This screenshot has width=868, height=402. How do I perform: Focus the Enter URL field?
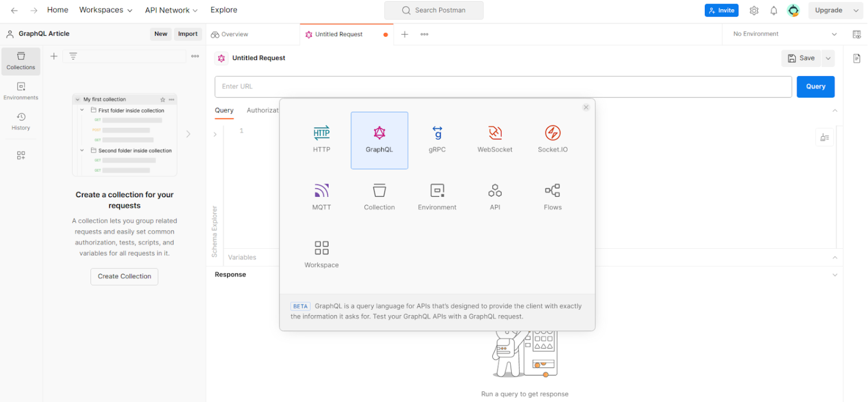(x=503, y=86)
